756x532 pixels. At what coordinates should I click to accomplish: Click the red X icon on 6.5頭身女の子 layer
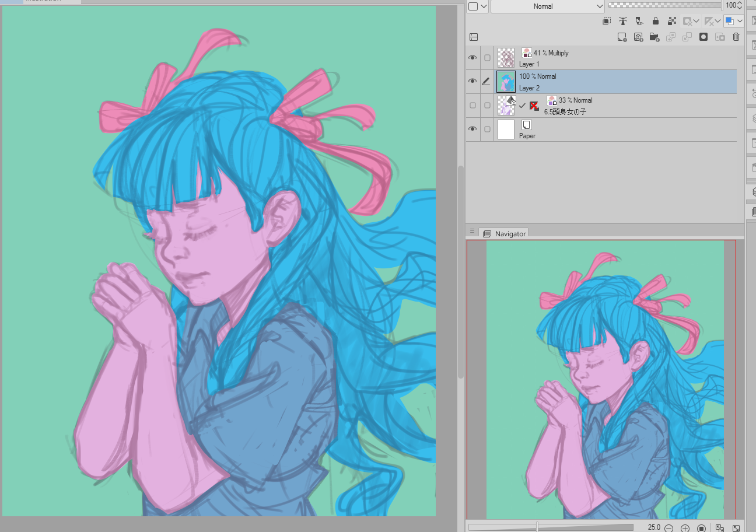click(534, 106)
